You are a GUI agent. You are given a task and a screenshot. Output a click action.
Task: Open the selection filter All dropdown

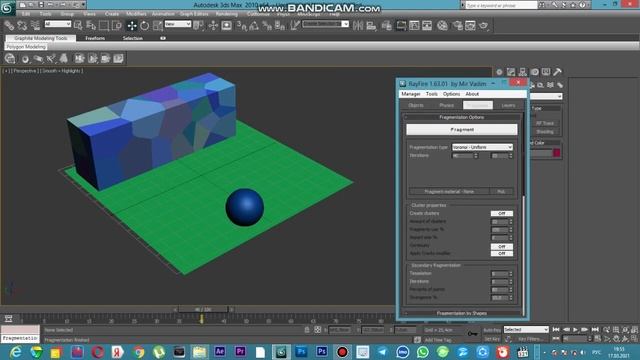(58, 24)
